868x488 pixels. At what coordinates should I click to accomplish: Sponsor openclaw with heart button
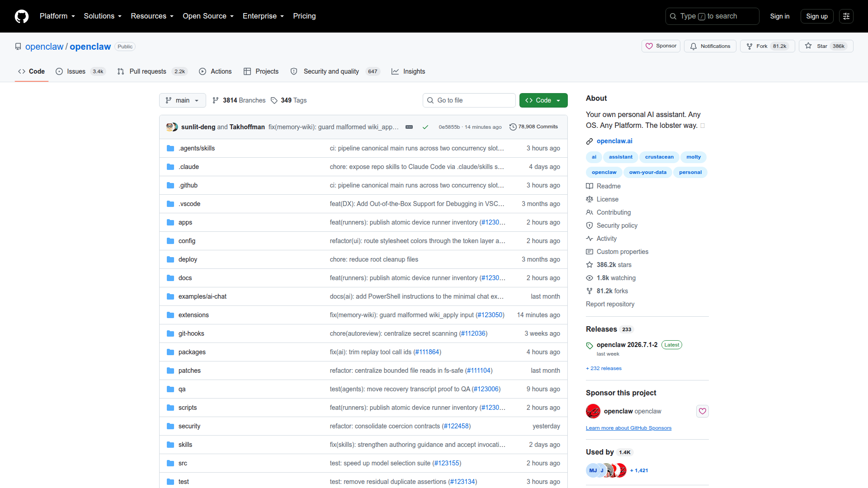703,411
